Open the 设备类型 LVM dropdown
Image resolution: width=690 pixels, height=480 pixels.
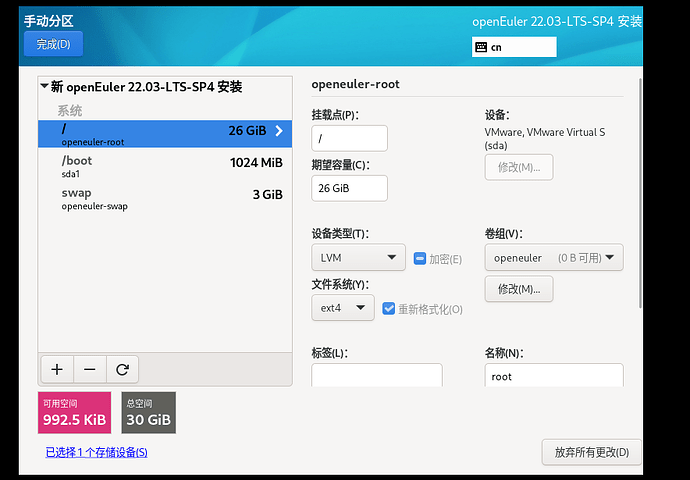click(358, 258)
